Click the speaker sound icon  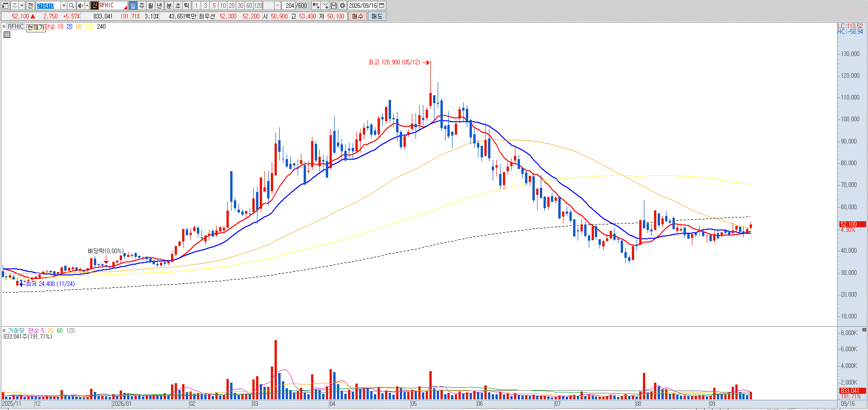click(80, 6)
